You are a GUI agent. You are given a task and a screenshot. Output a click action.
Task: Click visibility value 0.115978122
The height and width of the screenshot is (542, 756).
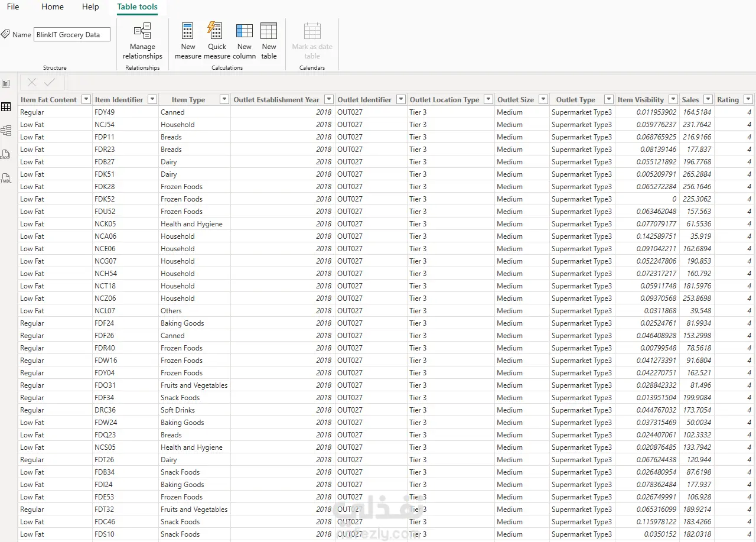646,522
